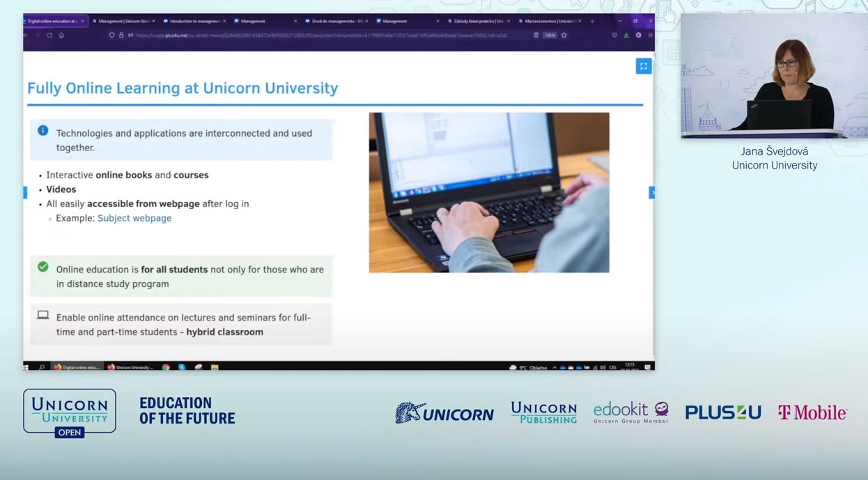
Task: Go to next slide with right arrow
Action: (651, 192)
